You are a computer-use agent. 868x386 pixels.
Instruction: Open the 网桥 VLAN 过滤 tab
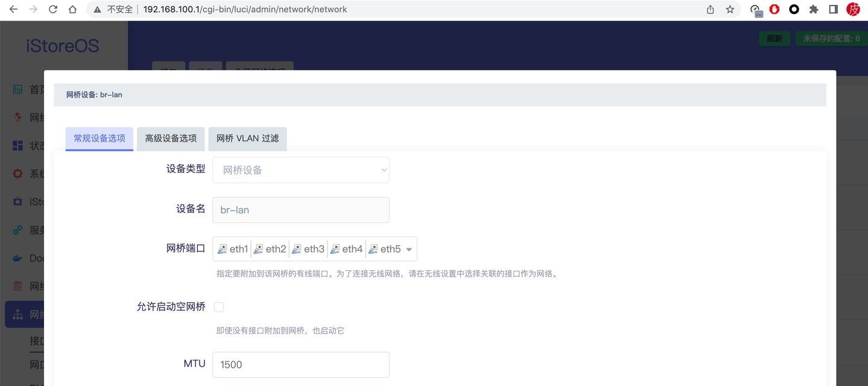(247, 138)
